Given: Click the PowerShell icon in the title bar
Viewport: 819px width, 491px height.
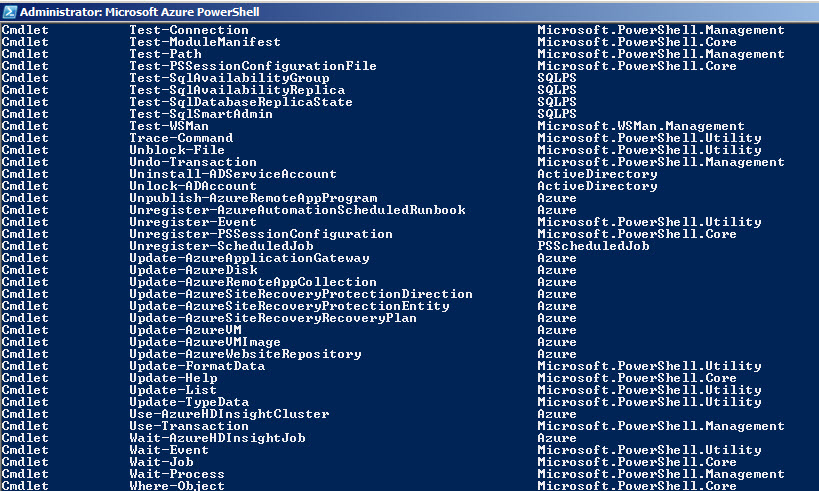Looking at the screenshot, I should [9, 9].
